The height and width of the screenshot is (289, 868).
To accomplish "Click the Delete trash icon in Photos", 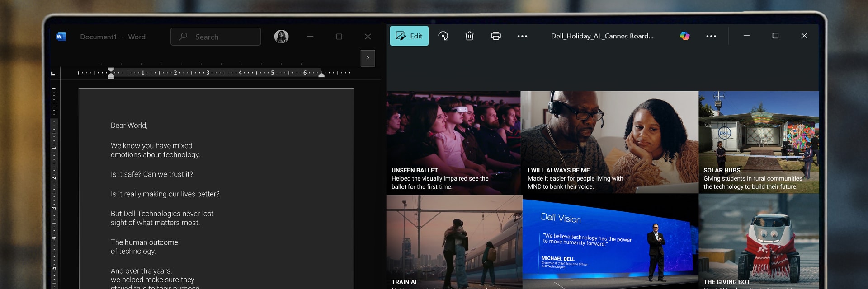I will (470, 36).
